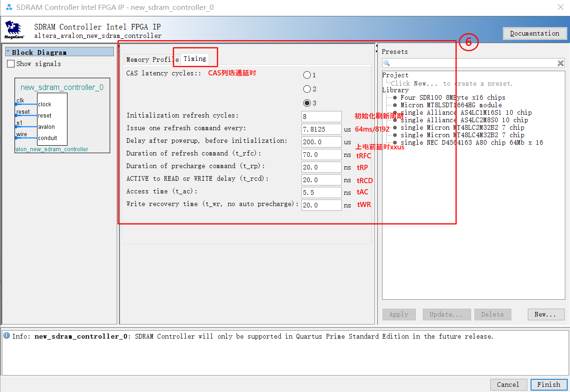
Task: Select single Alliance AS4LC1M16S1 10 chip preset
Action: [x=466, y=112]
